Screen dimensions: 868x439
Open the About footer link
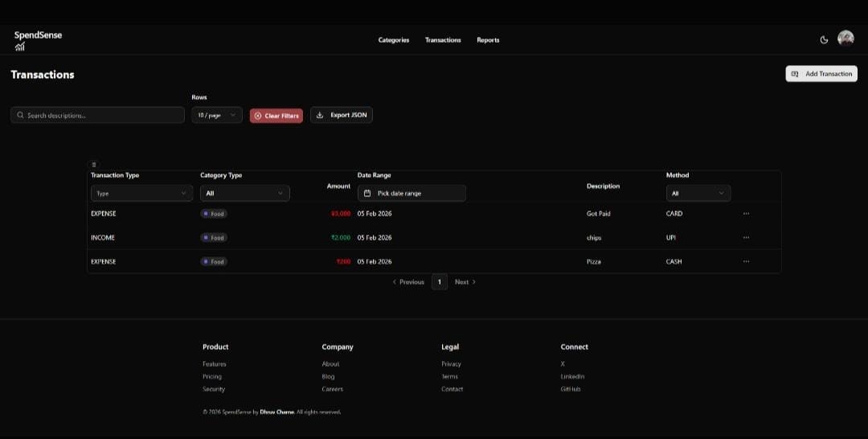(x=330, y=363)
